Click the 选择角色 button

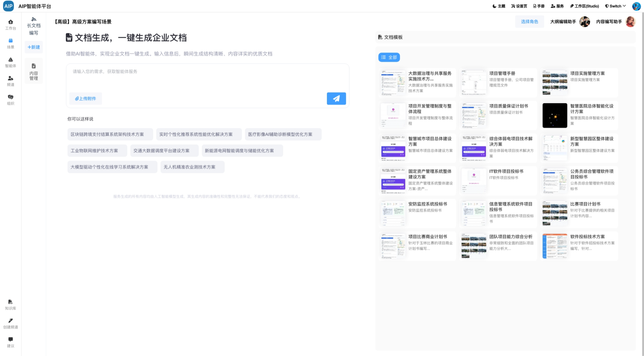tap(529, 22)
